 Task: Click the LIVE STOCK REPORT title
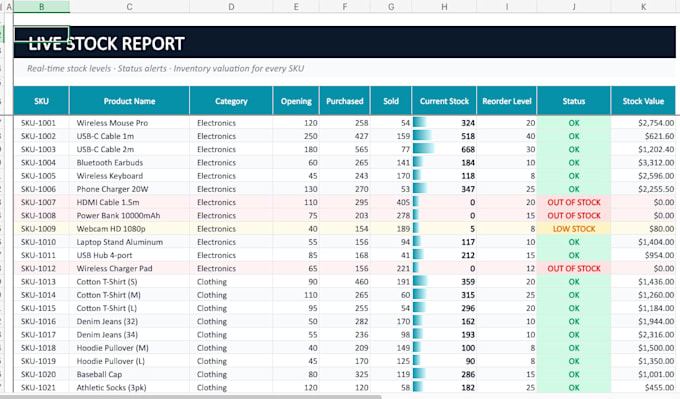tap(106, 44)
